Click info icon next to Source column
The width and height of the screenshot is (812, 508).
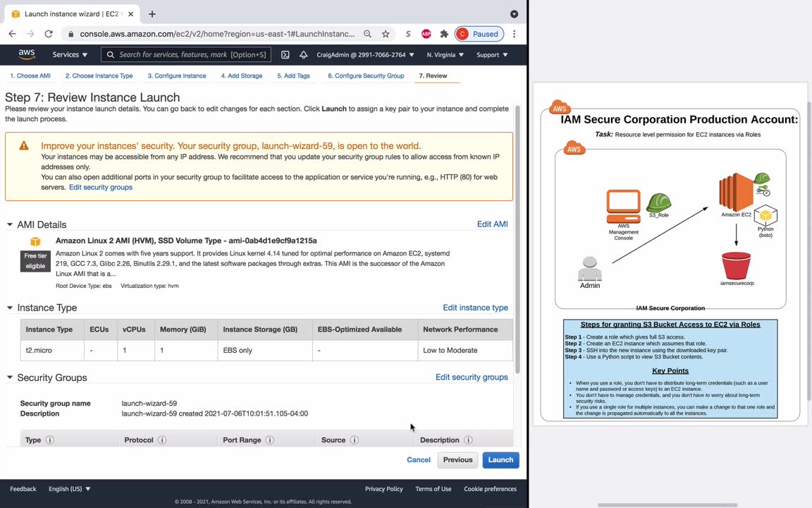[x=355, y=440]
